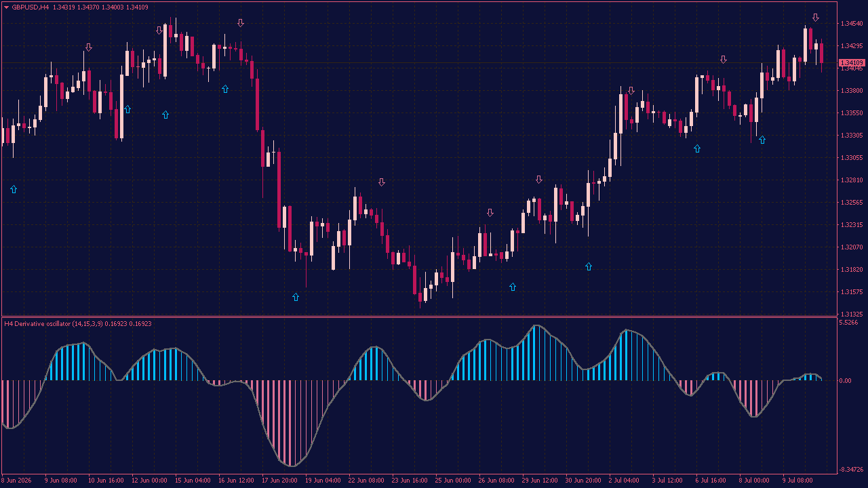Click the 3 Jul 12:00 time label
Image resolution: width=868 pixels, height=488 pixels.
pos(668,481)
